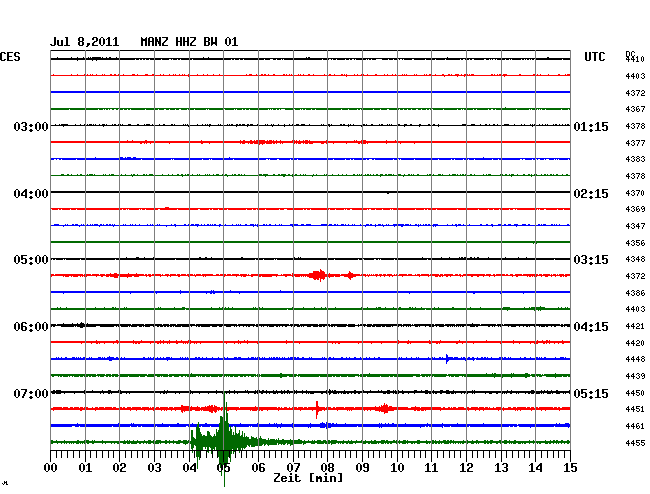Click the 05:00 local time label
This screenshot has width=650, height=494.
tap(31, 260)
